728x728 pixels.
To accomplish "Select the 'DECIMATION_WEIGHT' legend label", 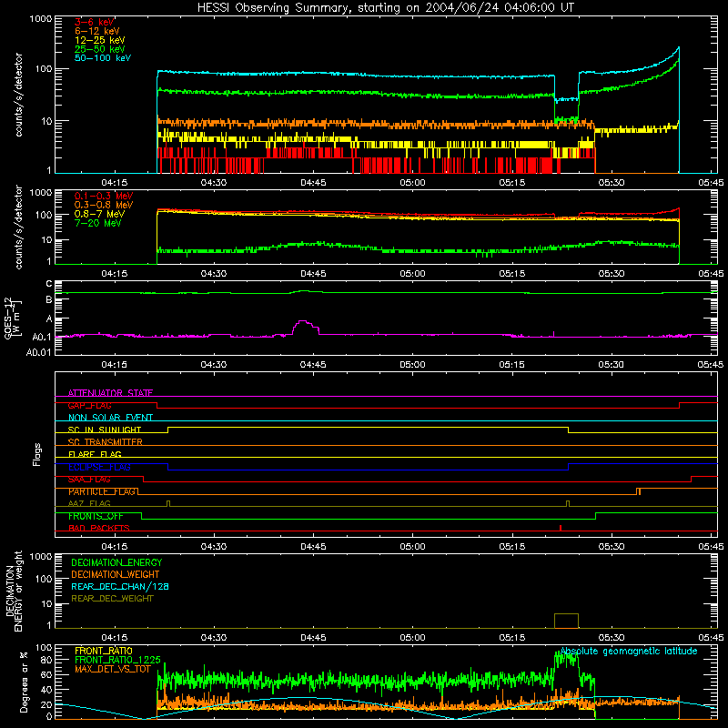I will tap(116, 575).
